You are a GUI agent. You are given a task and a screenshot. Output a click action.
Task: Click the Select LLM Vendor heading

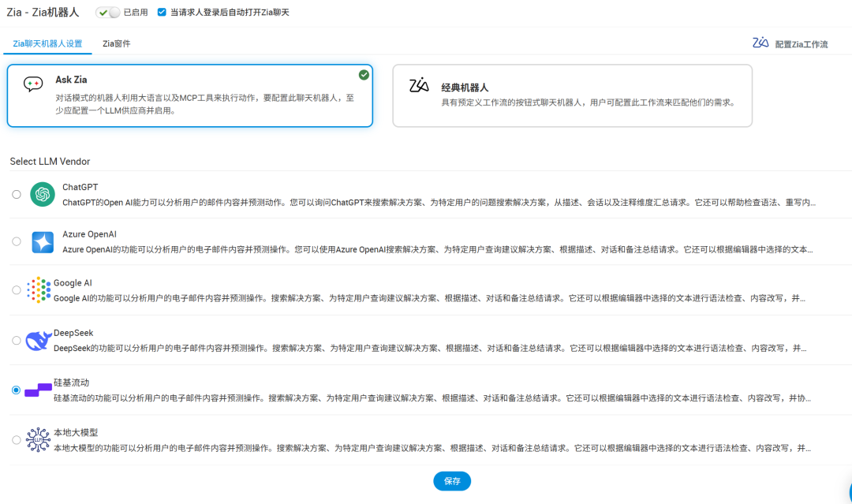point(50,162)
